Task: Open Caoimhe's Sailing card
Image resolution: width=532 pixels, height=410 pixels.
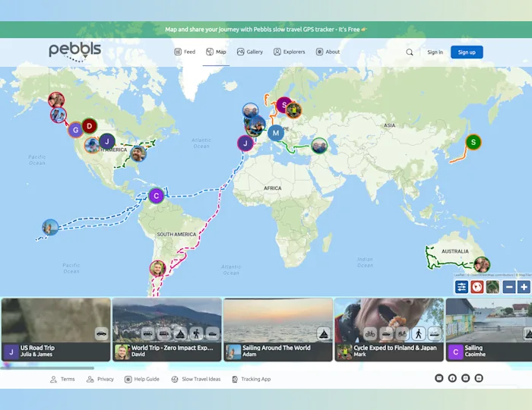Action: coord(489,330)
